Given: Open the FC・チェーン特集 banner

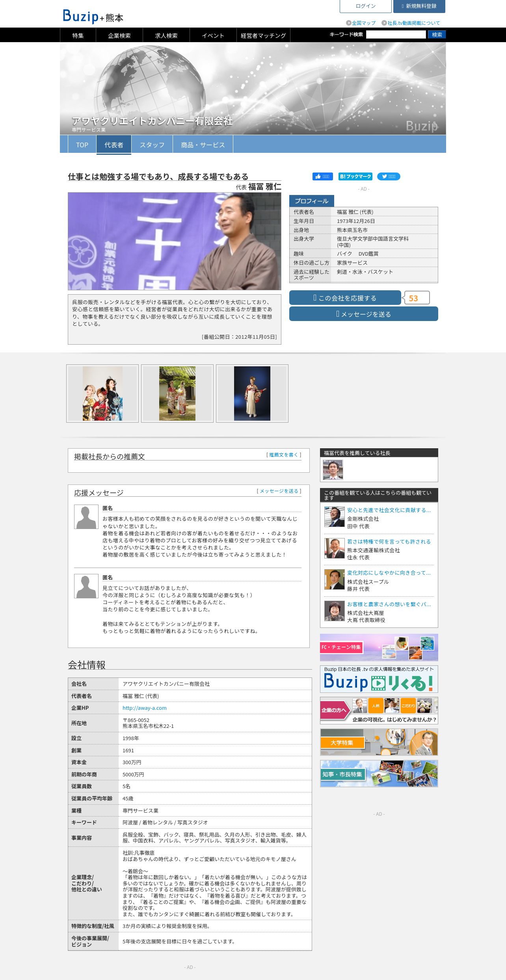Looking at the screenshot, I should [379, 648].
